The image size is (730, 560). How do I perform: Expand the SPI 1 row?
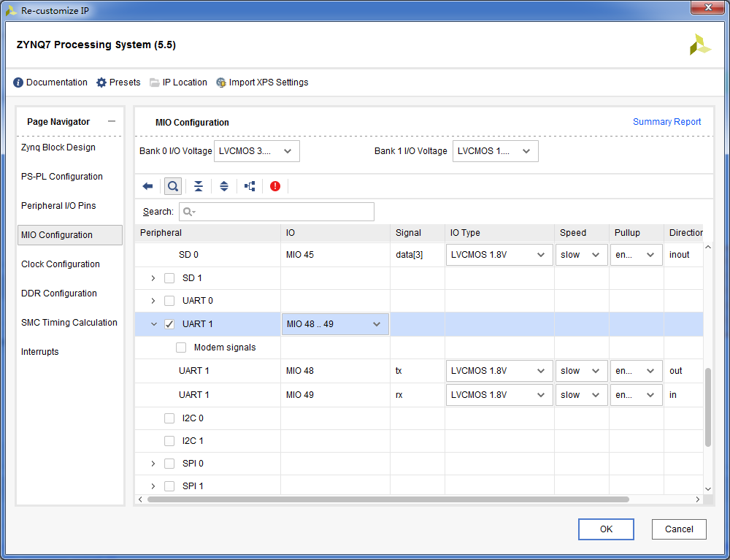(x=153, y=486)
